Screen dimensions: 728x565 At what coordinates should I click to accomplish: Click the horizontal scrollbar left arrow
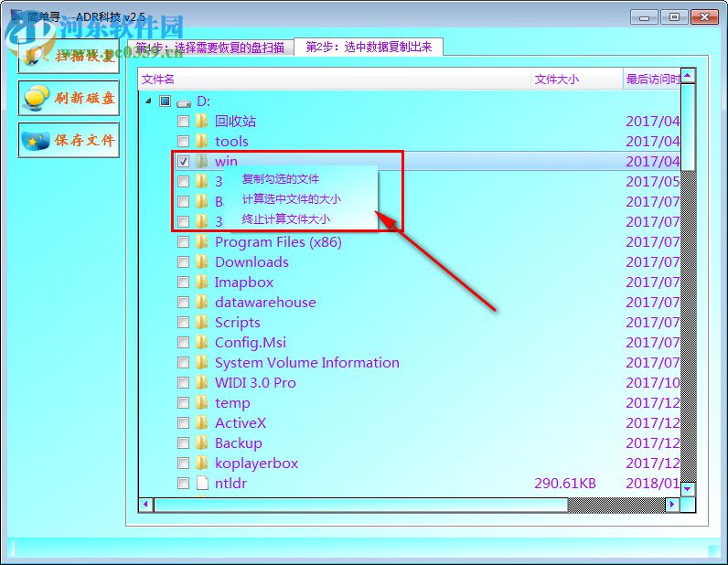tap(145, 504)
